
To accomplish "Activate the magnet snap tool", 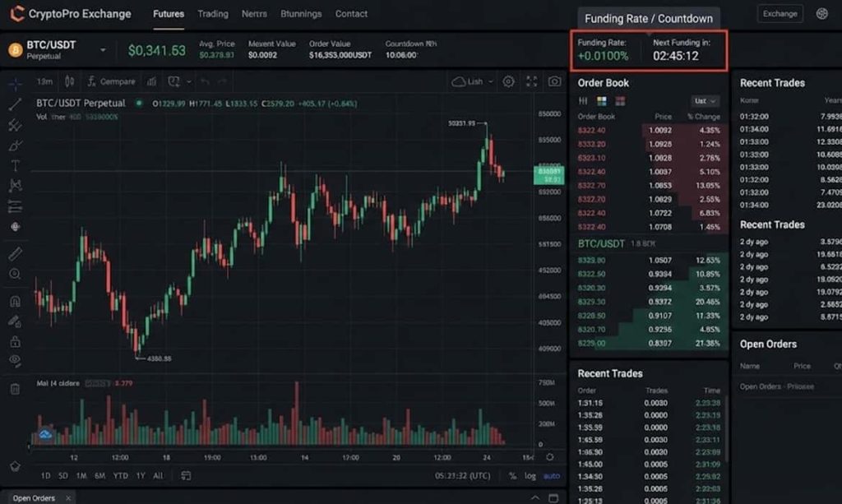I will (x=15, y=301).
